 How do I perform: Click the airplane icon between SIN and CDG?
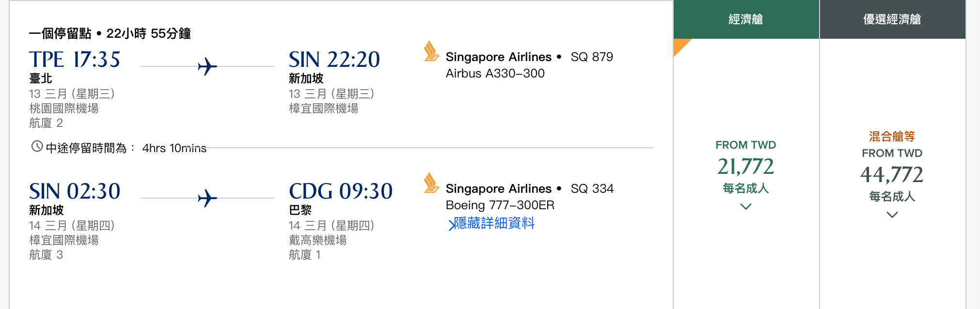[x=207, y=198]
